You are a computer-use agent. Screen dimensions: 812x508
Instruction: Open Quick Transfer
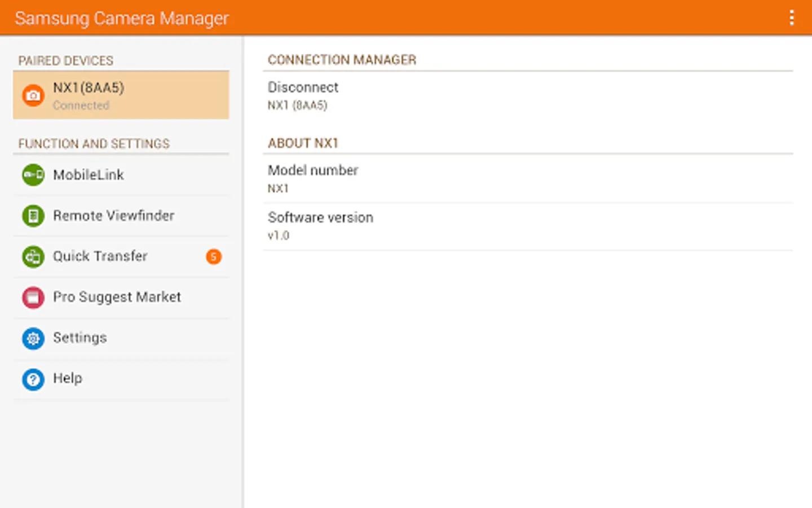click(121, 257)
